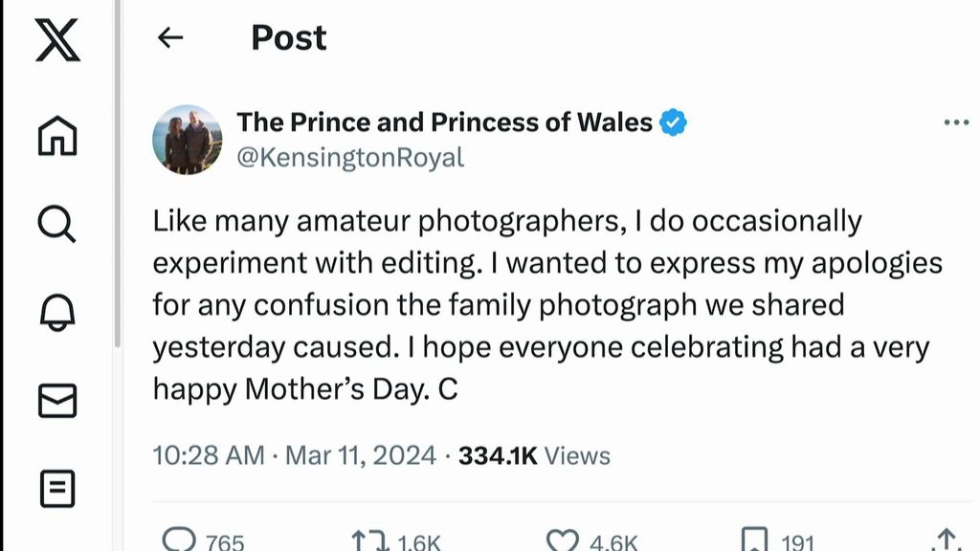Click the 10:28 AM Mar 11, 2024 timestamp
Image resolution: width=980 pixels, height=551 pixels.
click(296, 455)
